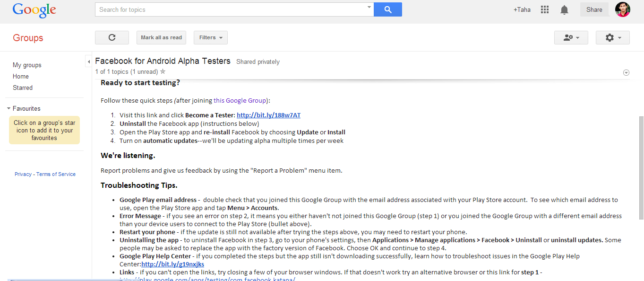644x281 pixels.
Task: Go to My groups
Action: point(27,65)
